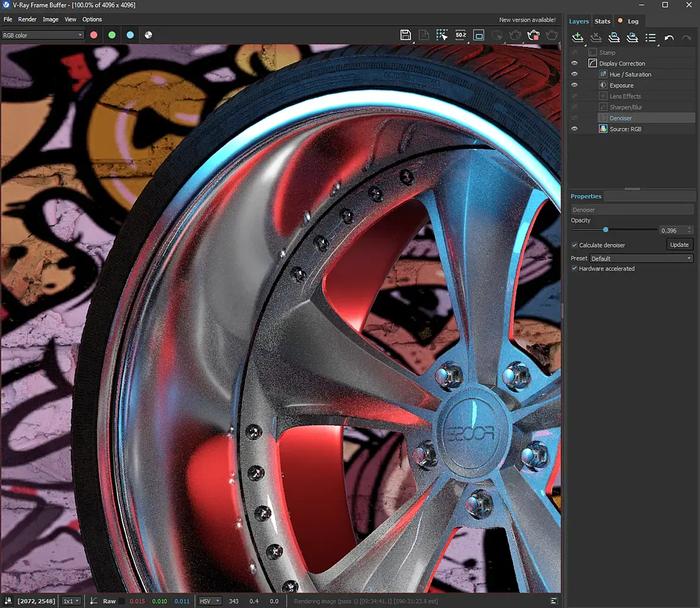Click the Update denoiser button

(x=679, y=244)
